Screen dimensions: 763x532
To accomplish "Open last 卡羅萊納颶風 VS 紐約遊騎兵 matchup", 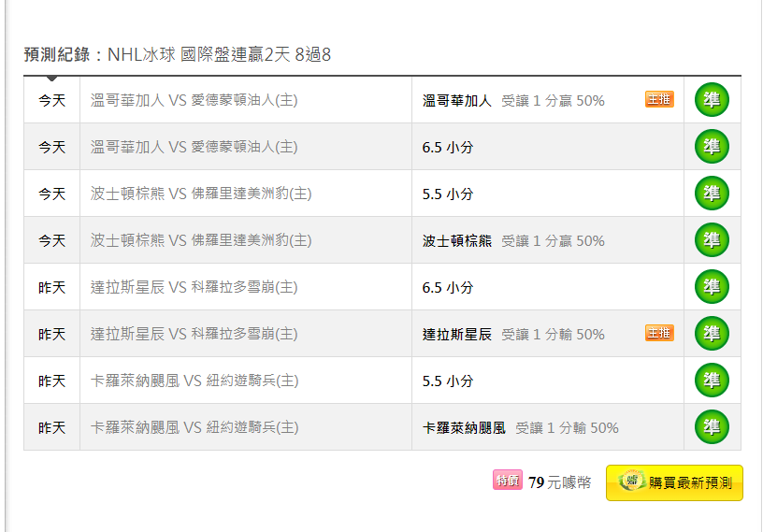I will [x=194, y=427].
